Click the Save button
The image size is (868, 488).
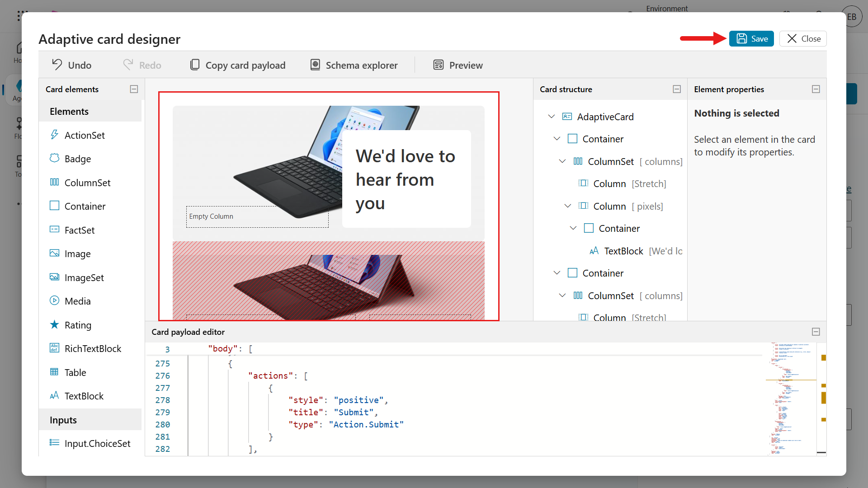coord(751,38)
